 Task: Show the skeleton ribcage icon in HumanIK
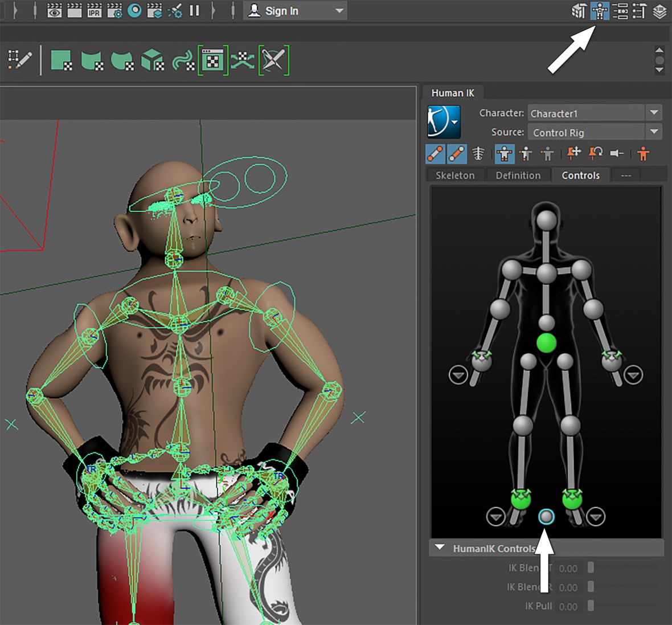(x=478, y=153)
